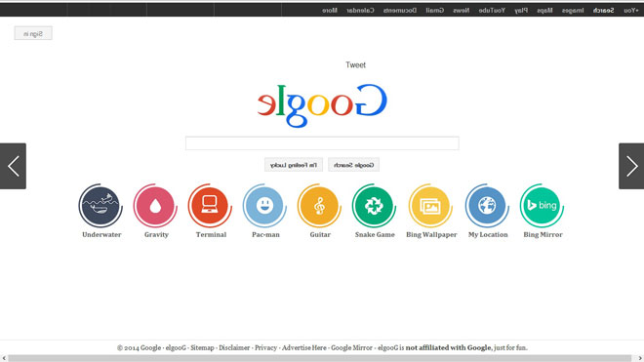Open mirrored Maps in top bar

tap(545, 11)
